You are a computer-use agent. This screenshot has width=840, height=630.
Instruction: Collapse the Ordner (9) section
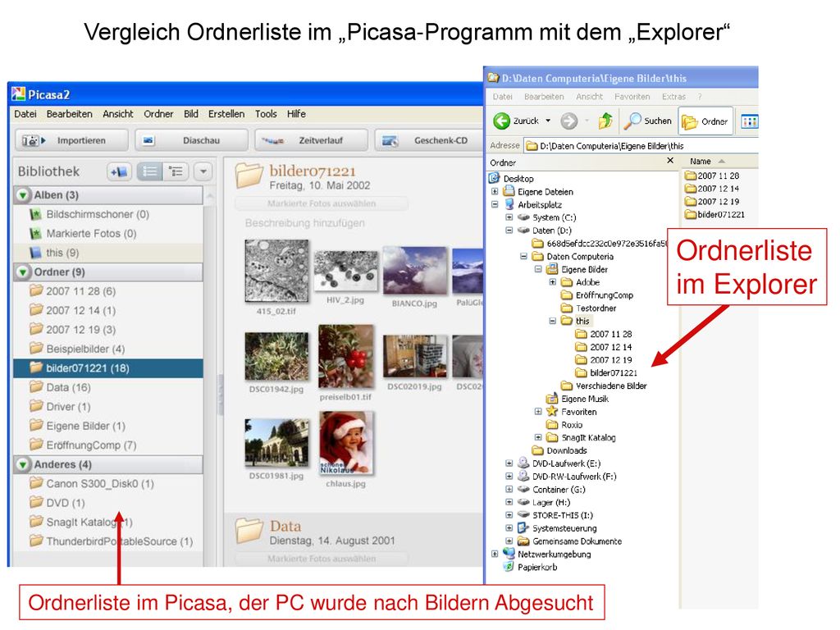23,272
